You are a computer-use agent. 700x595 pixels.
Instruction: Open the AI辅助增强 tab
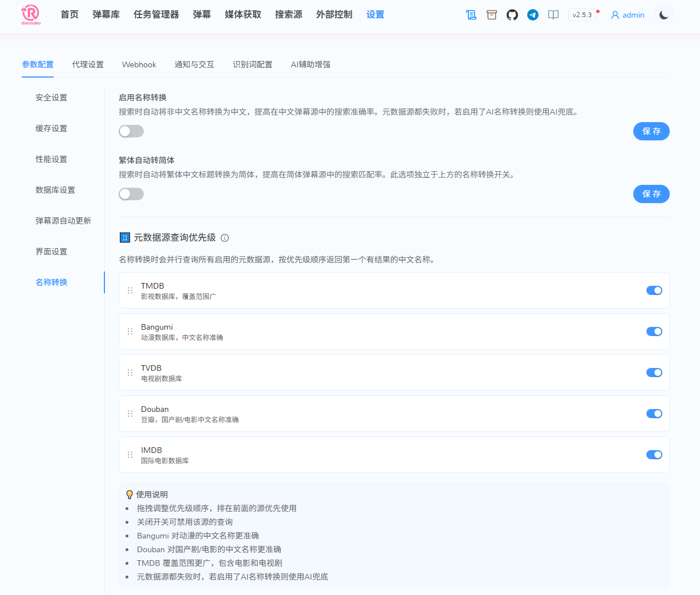pos(310,64)
